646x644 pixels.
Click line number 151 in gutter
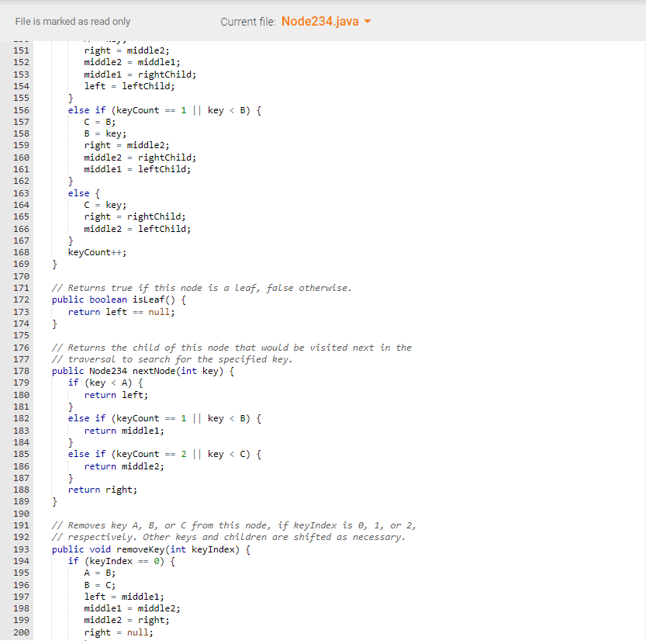pyautogui.click(x=21, y=50)
